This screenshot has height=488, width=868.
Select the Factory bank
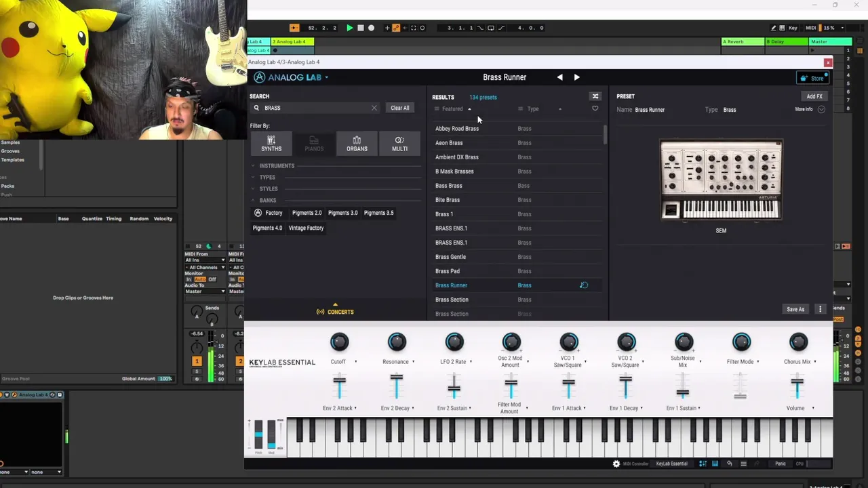point(268,213)
